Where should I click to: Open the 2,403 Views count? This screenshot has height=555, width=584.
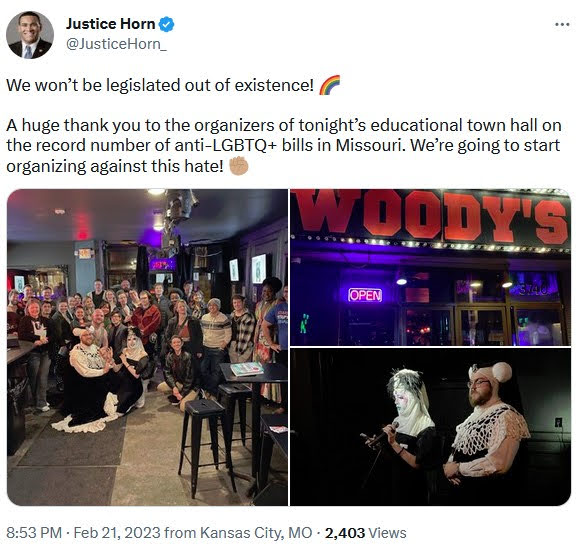(x=365, y=533)
